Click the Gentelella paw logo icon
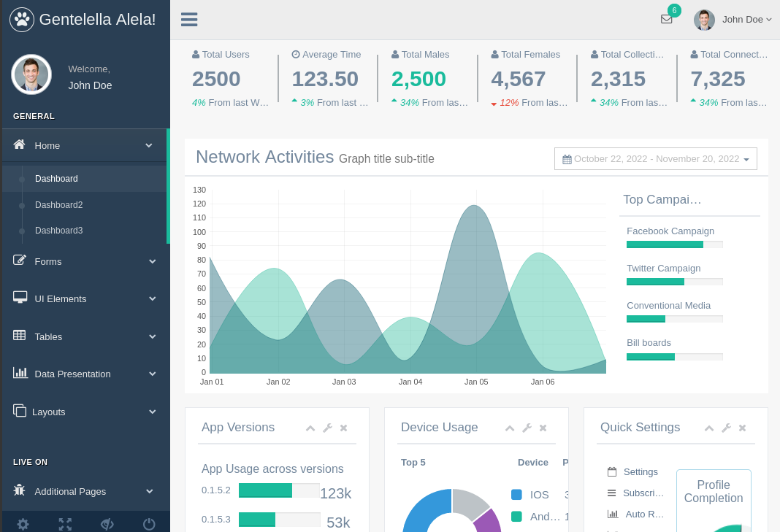This screenshot has width=780, height=532. 22,20
